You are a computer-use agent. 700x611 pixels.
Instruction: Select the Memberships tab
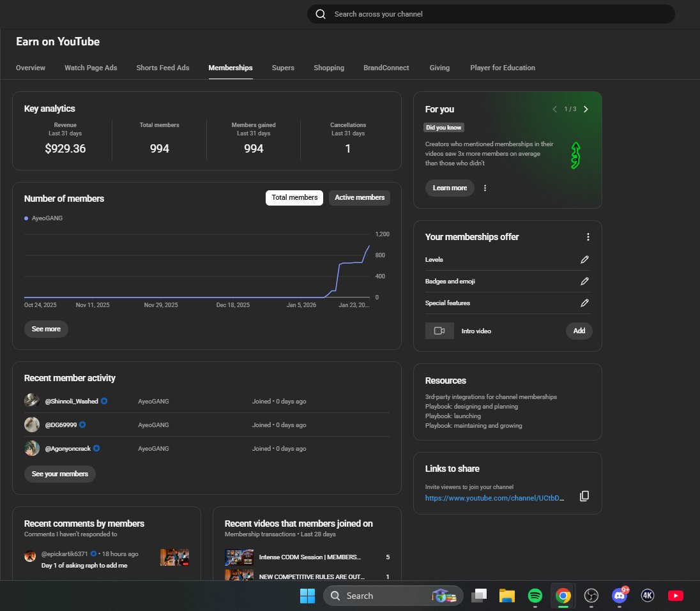231,68
